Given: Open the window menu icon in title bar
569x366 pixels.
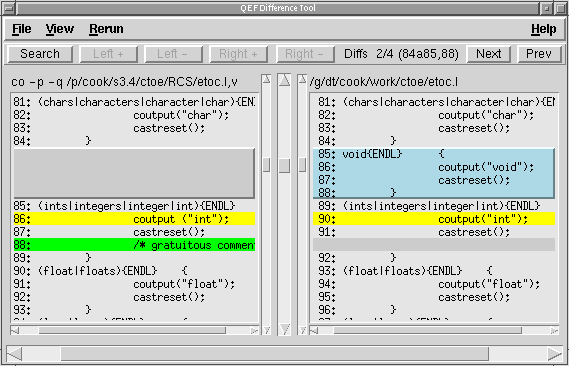Looking at the screenshot, I should pos(8,8).
